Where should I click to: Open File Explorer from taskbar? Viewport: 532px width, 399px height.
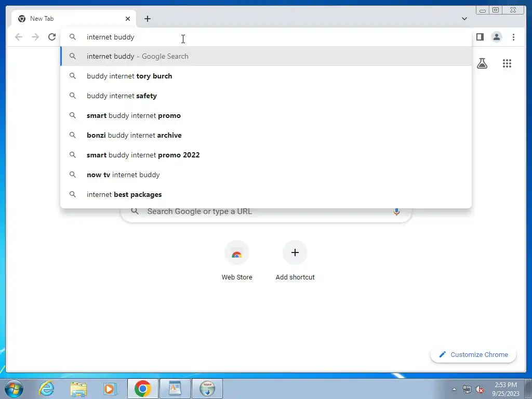(x=78, y=389)
